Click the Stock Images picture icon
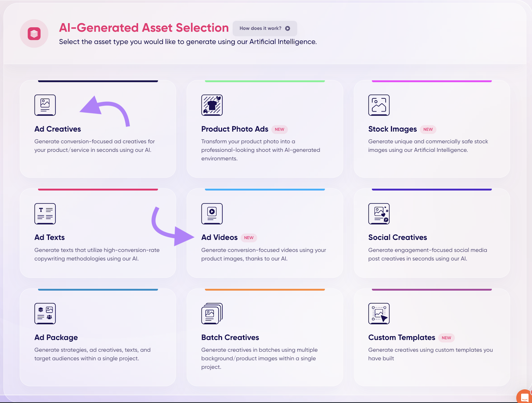532x403 pixels. [x=379, y=105]
